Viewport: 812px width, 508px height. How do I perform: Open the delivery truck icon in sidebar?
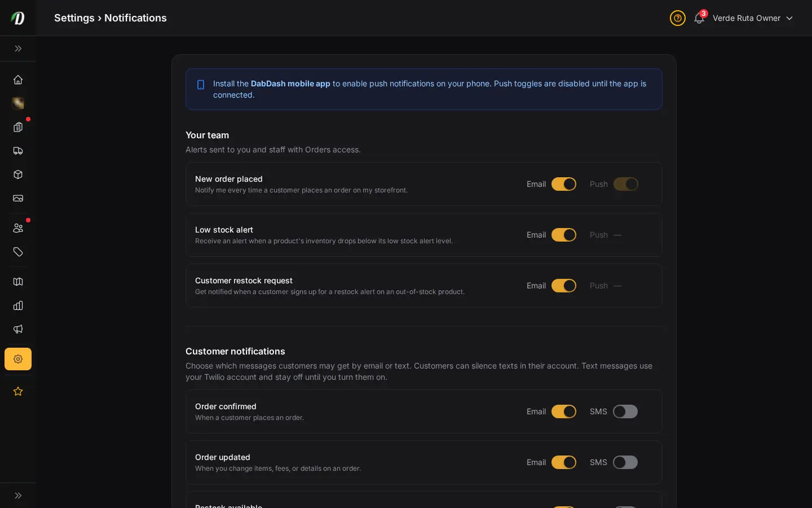point(18,151)
